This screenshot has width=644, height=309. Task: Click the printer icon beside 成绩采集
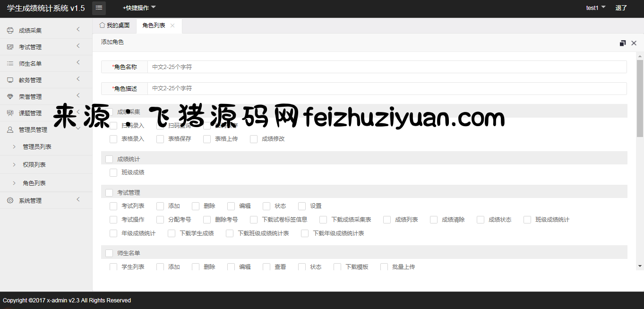(10, 31)
